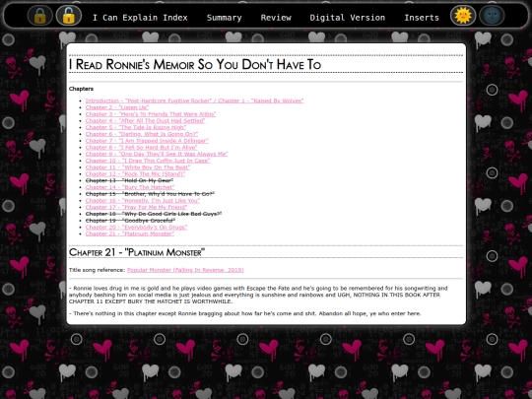Viewport: 532px width, 399px height.
Task: Open Chapter 20 Everybody's On Drugs link
Action: click(x=136, y=227)
